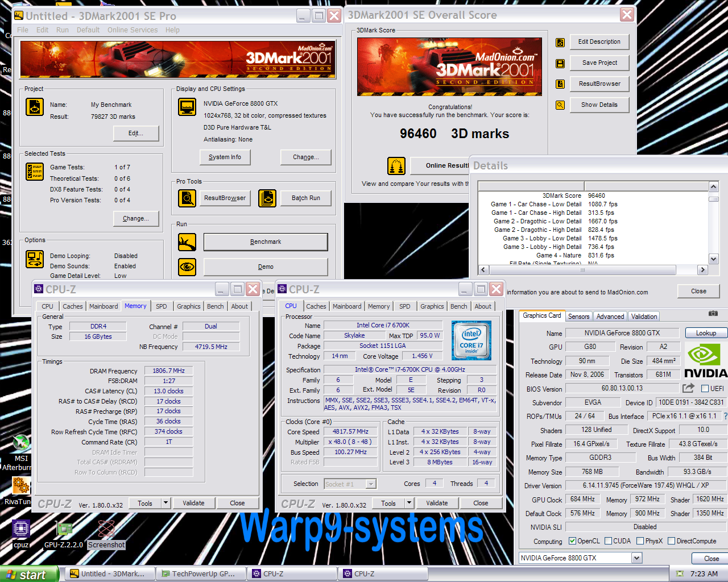Open the Online Services menu
This screenshot has width=728, height=582.
pos(133,30)
